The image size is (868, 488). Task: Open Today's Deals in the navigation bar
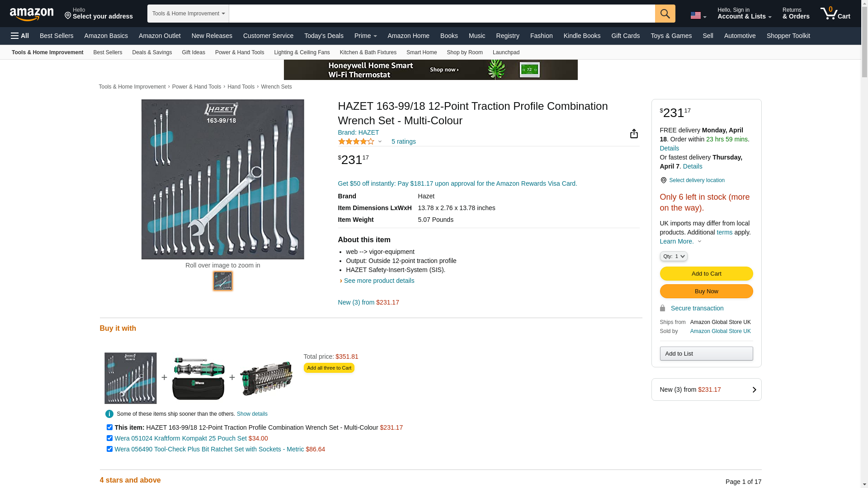click(x=324, y=36)
